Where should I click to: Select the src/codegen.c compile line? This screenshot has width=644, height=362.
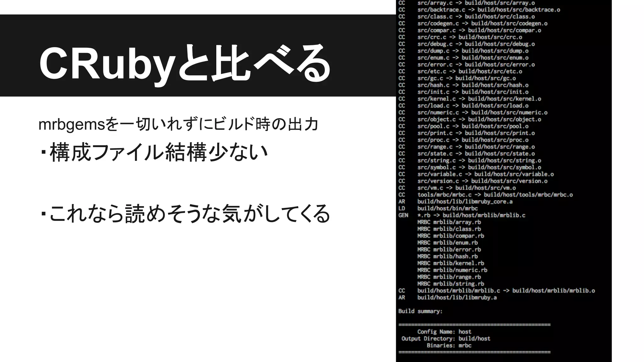click(473, 24)
